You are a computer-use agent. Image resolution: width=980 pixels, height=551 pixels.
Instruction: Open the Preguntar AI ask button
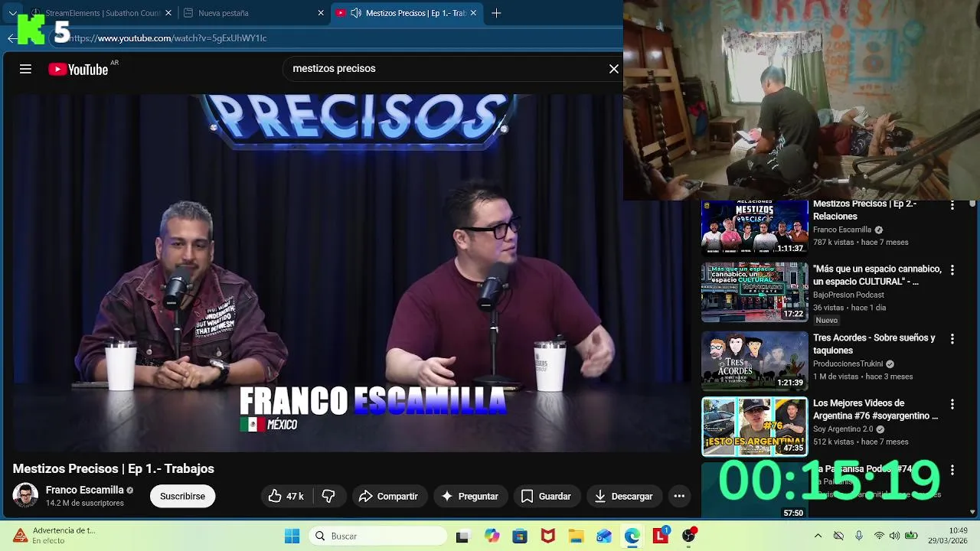click(470, 496)
